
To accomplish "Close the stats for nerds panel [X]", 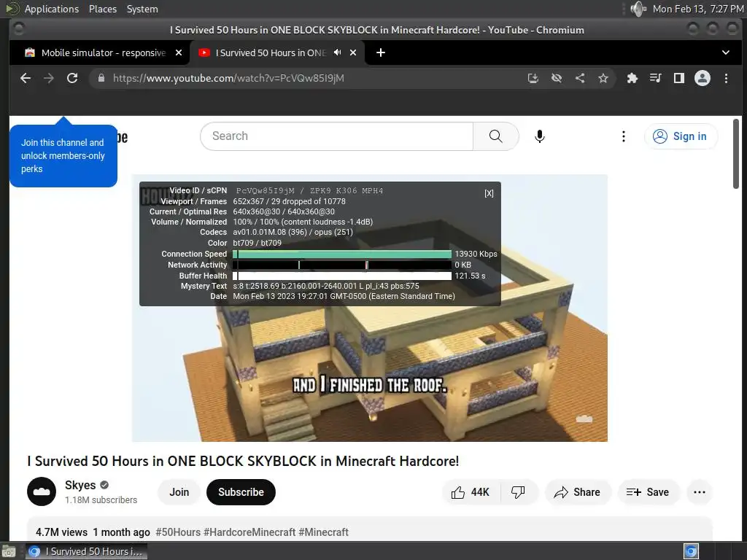I will 489,193.
